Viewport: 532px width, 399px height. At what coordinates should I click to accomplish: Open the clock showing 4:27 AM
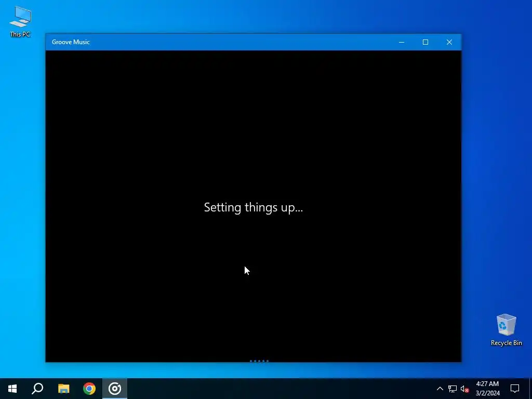click(487, 389)
